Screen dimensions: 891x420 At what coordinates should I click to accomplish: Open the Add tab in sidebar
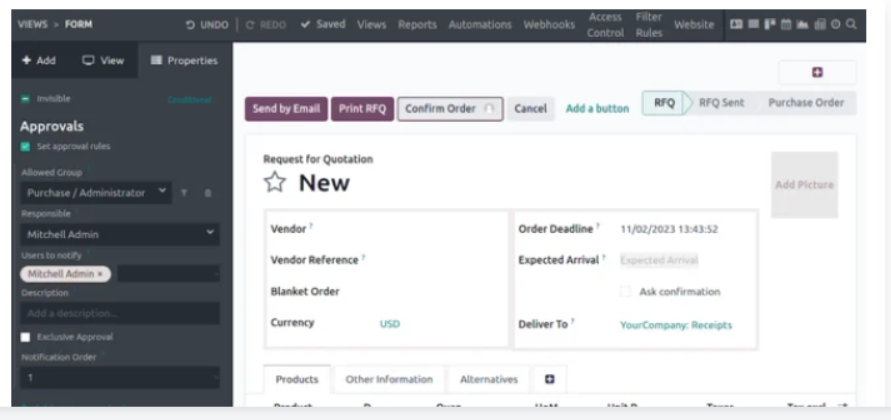[x=39, y=60]
